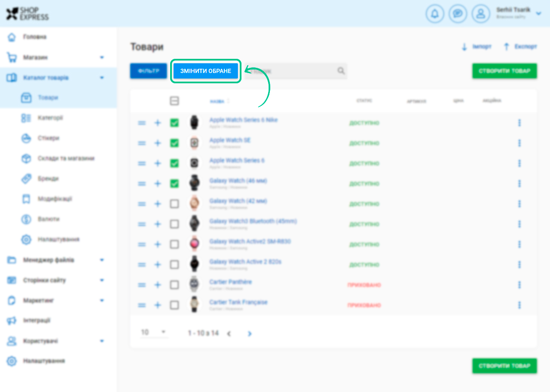
Task: Expand Менеджер файлів section
Action: (x=102, y=260)
